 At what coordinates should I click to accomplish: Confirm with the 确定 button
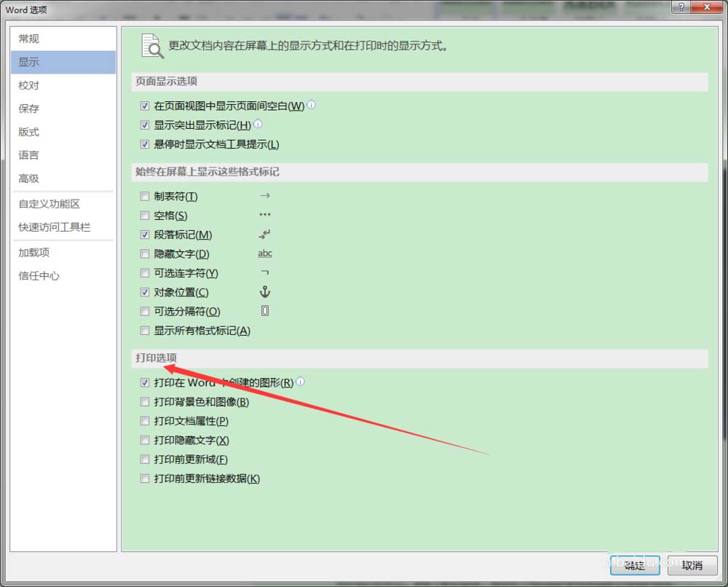pyautogui.click(x=635, y=565)
